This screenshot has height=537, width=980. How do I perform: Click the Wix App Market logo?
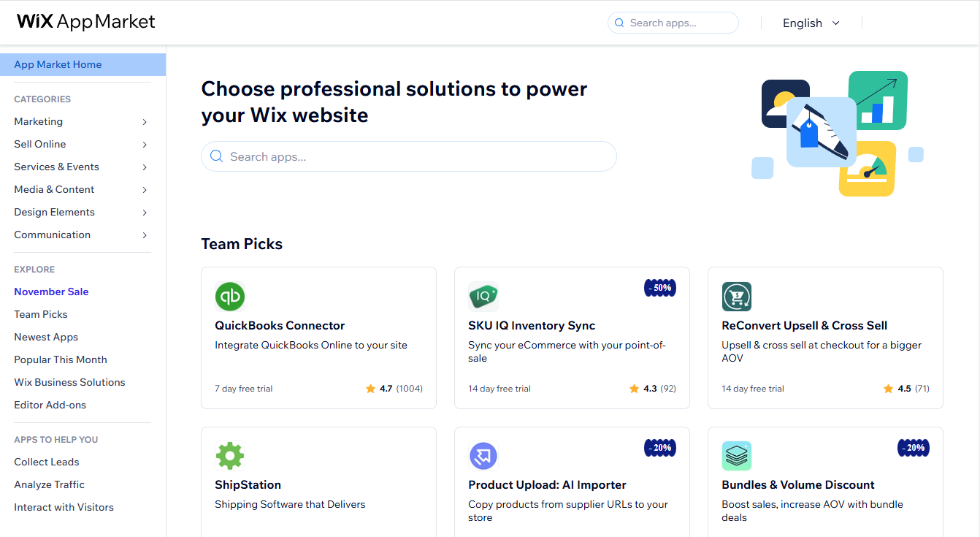point(86,22)
